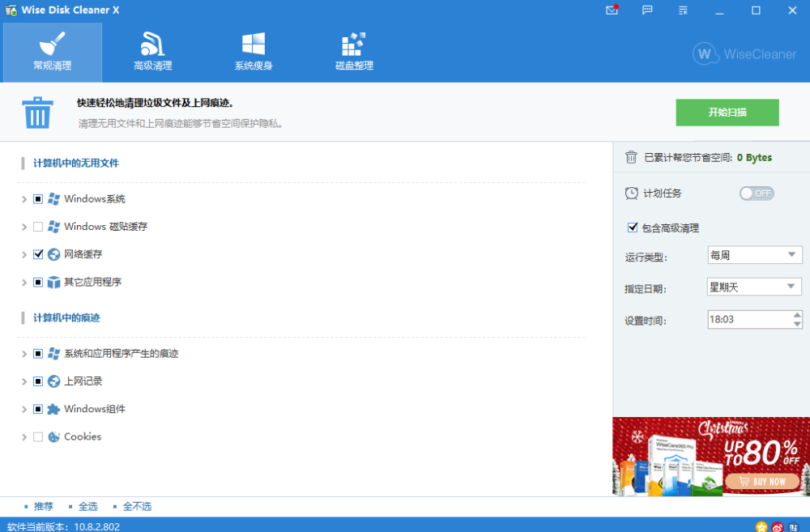Screen dimensions: 810x532
Task: Click the large blue trash can icon
Action: click(x=37, y=112)
